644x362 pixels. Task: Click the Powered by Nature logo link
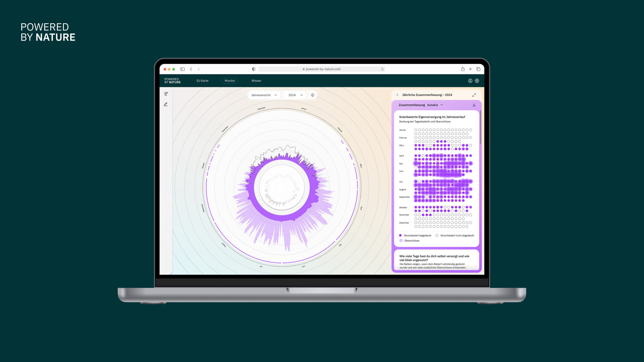click(172, 81)
